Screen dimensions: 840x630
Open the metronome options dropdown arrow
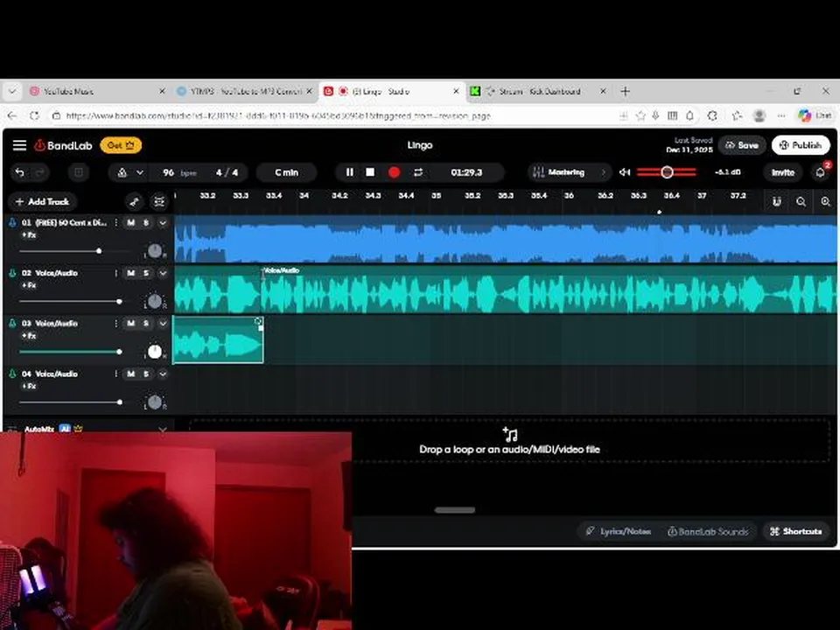tap(140, 172)
